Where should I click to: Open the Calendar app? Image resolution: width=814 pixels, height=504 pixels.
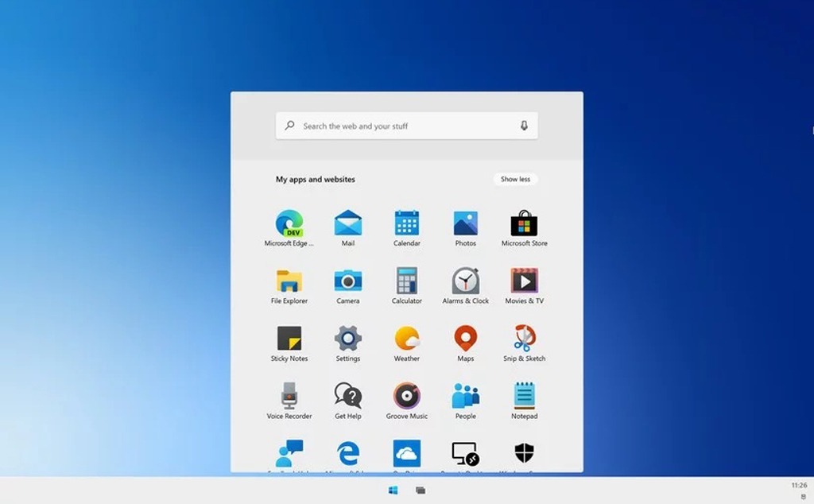(x=406, y=228)
